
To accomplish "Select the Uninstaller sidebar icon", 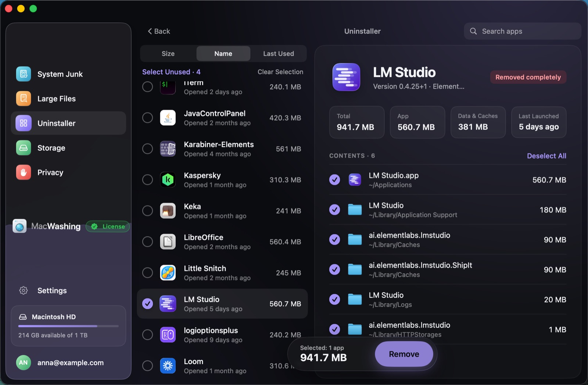I will pyautogui.click(x=24, y=123).
